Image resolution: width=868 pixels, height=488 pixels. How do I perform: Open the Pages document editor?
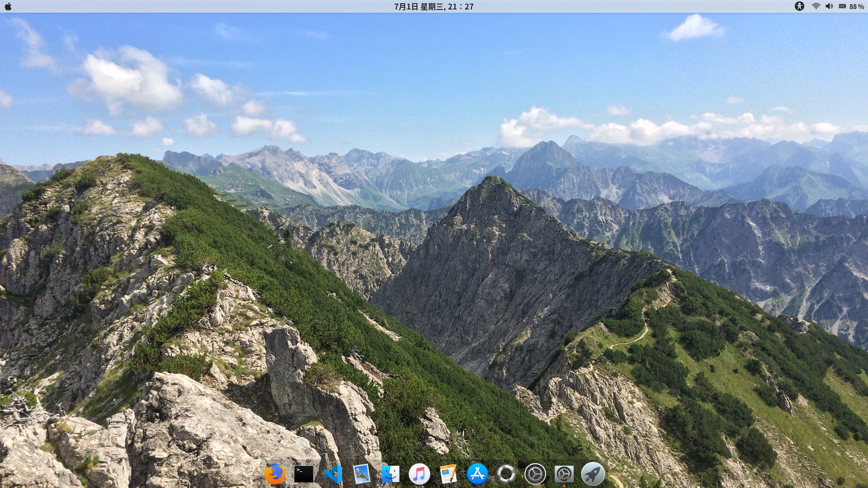click(x=448, y=474)
